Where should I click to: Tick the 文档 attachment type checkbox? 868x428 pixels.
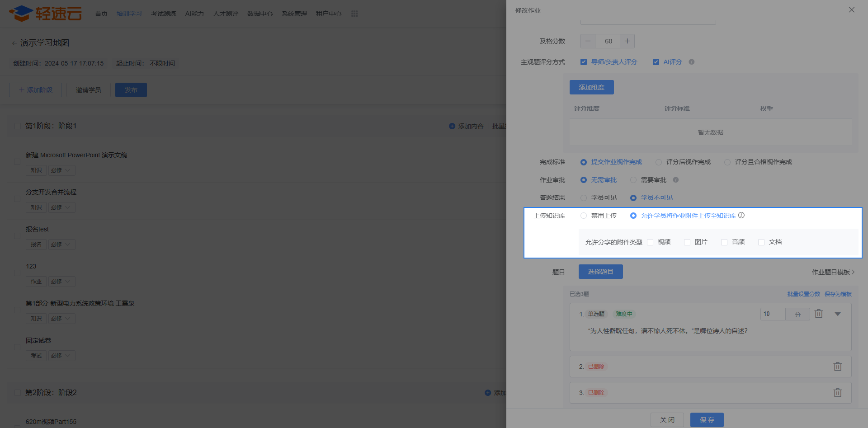(761, 242)
